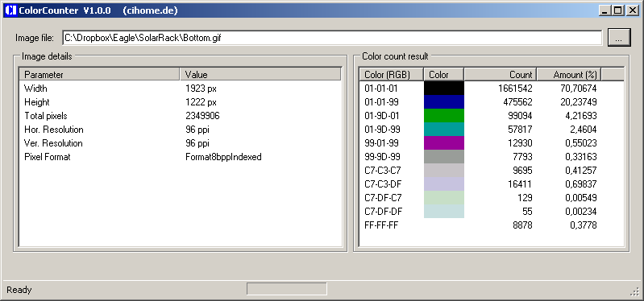Select the '01-01-99' color code
Viewport: 644px width, 301px height.
(x=380, y=101)
